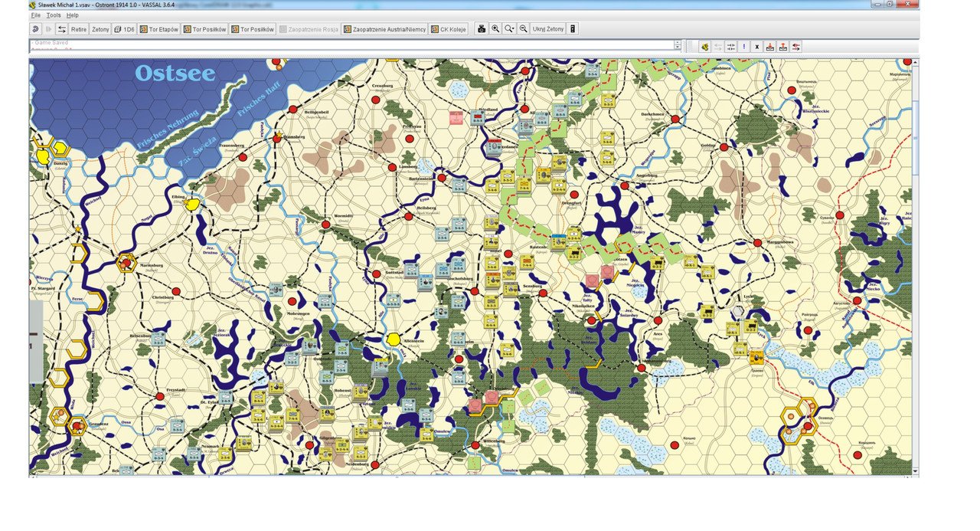Image resolution: width=980 pixels, height=531 pixels.
Task: Open the Tools menu
Action: [x=54, y=15]
